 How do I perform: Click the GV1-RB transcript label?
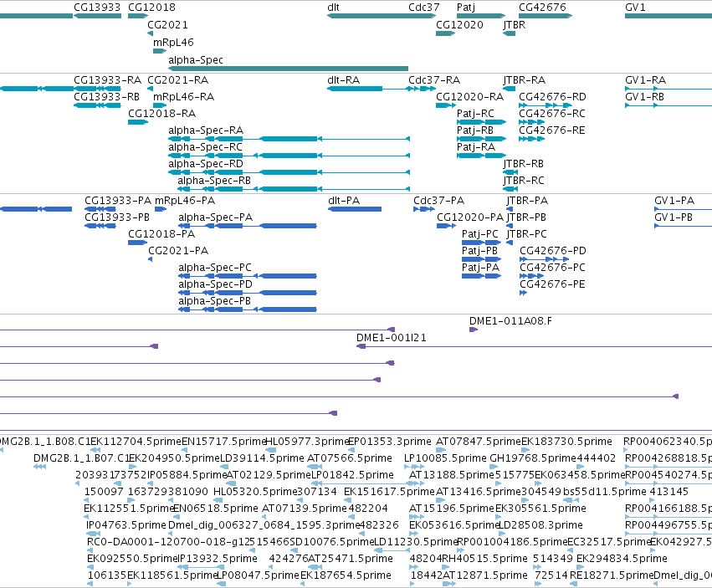(645, 97)
